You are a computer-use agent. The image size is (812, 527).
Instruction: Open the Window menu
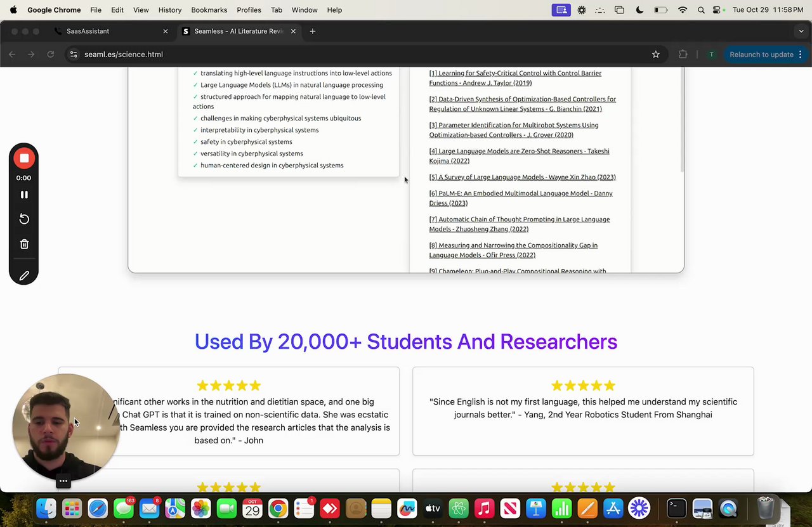point(304,10)
